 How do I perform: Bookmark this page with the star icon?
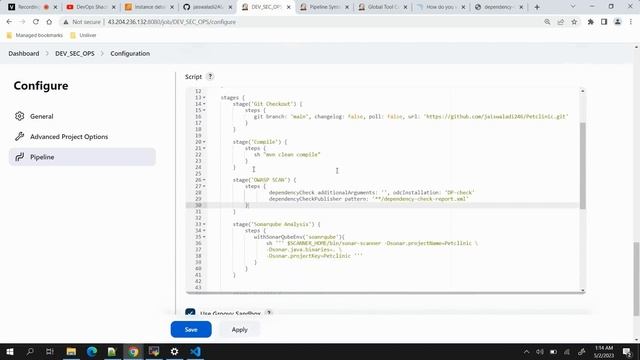tap(574, 22)
